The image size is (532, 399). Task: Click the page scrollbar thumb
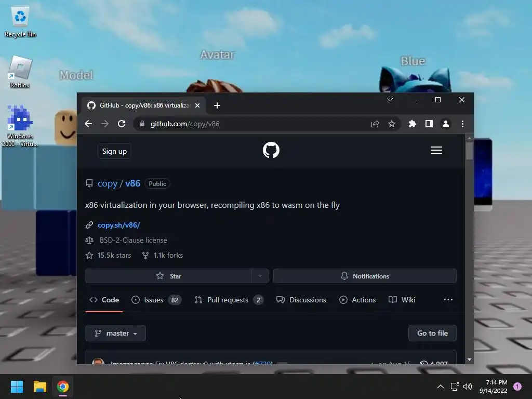coord(469,151)
